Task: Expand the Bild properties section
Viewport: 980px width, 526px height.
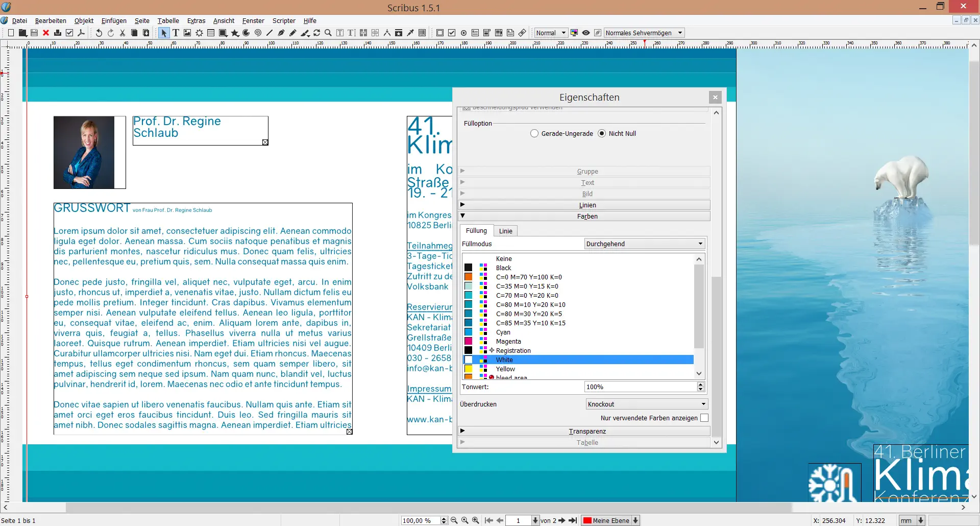Action: coord(587,194)
